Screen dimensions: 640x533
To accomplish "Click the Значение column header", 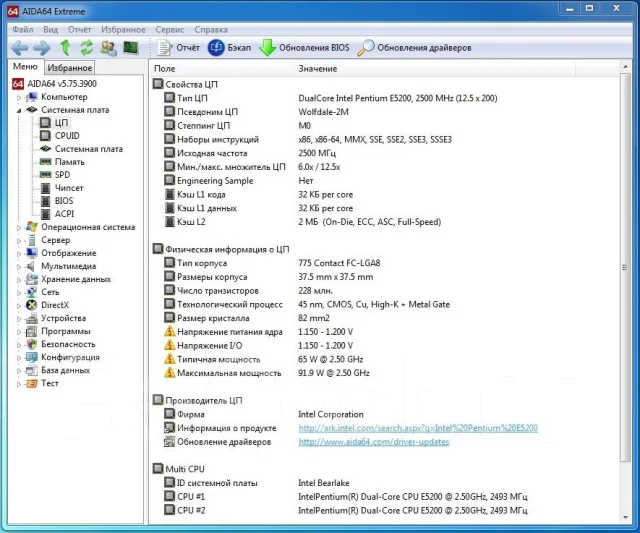I will [434, 69].
